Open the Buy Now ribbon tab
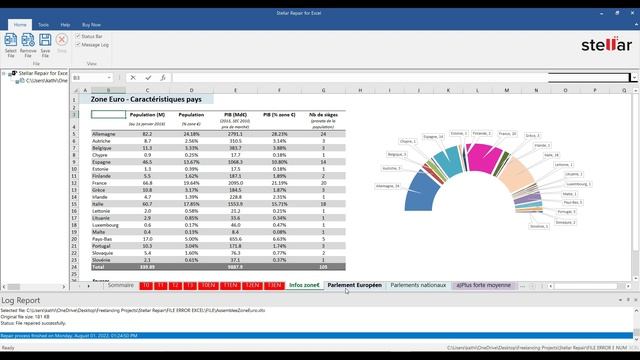Viewport: 640px width, 360px height. click(x=91, y=25)
